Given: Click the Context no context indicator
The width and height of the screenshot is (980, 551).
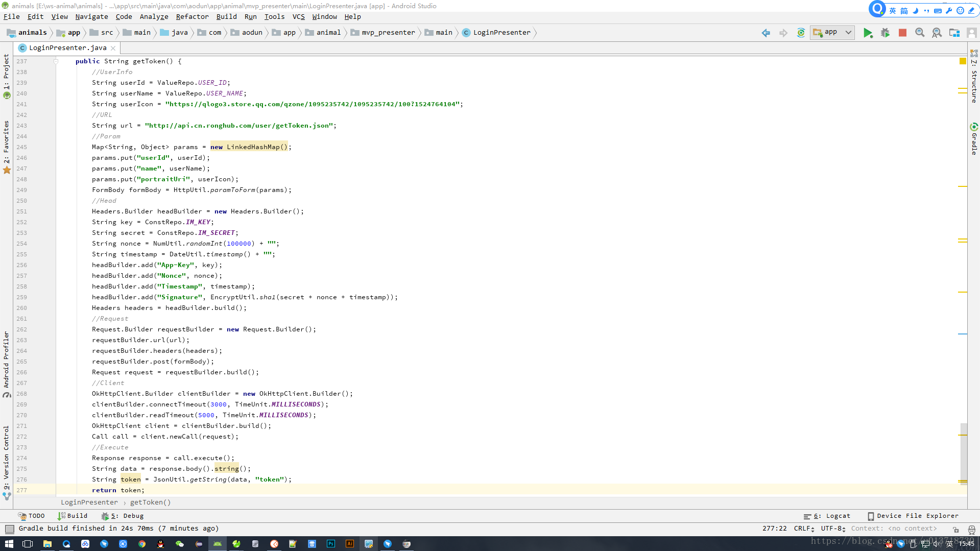Looking at the screenshot, I should point(894,529).
